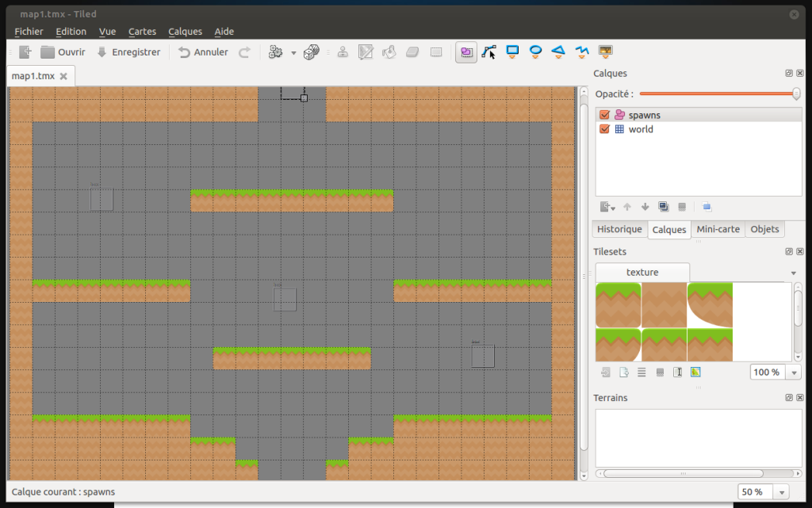Switch to the Objets tab
The image size is (812, 508).
(x=764, y=229)
